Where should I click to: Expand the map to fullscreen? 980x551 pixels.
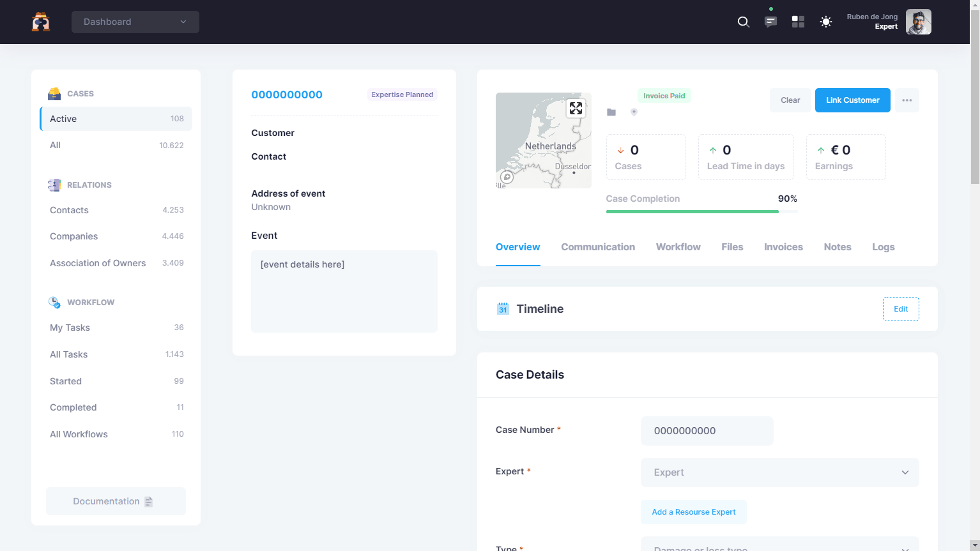[576, 109]
